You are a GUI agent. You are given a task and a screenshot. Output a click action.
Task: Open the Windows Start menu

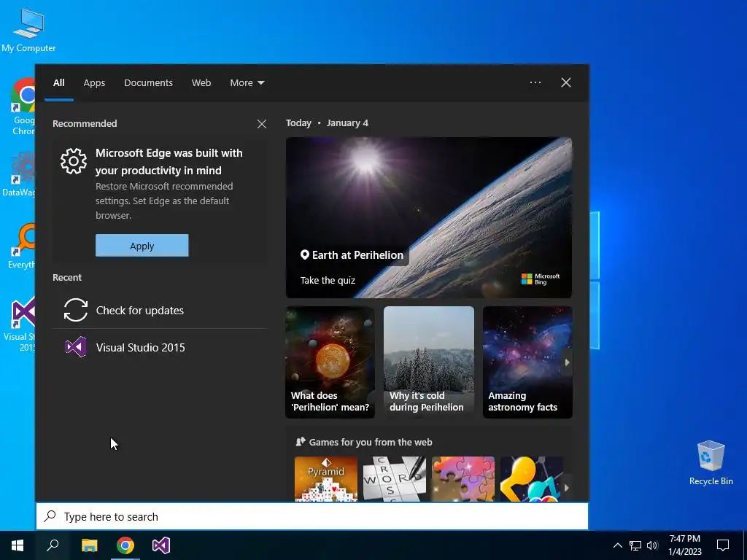tap(18, 545)
